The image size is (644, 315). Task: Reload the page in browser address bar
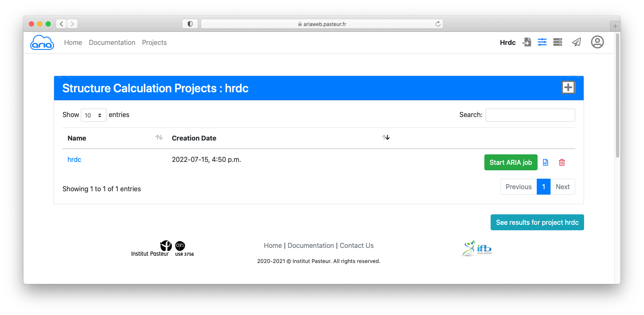(x=438, y=24)
